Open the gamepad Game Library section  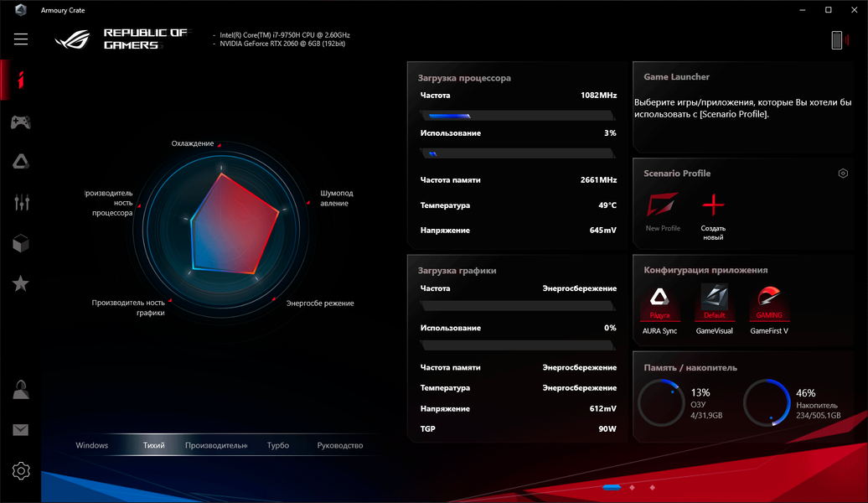click(21, 122)
